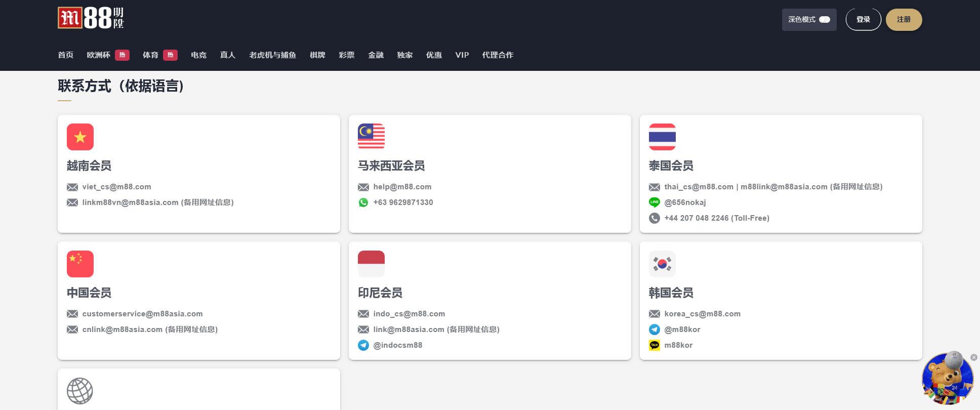Click the WhatsApp icon beside +63 9629871330
980x410 pixels.
(363, 202)
